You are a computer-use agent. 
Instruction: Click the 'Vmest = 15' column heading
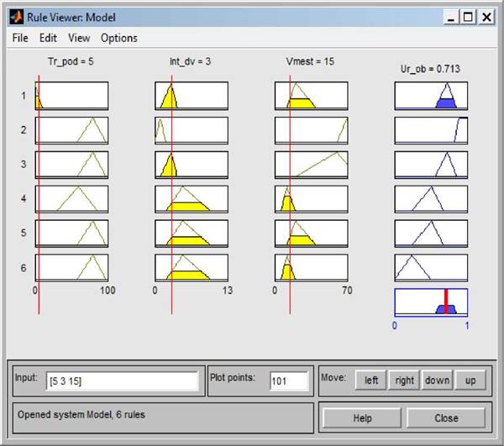(310, 61)
